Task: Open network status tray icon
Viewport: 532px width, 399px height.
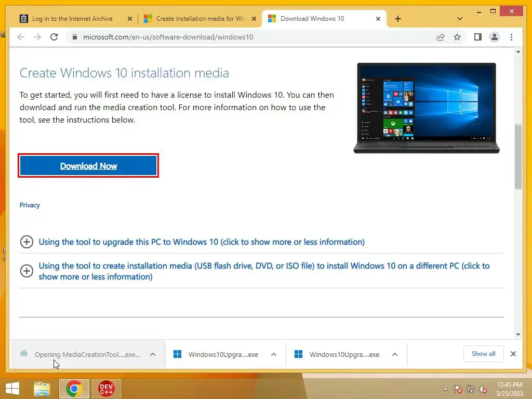Action: coord(471,389)
